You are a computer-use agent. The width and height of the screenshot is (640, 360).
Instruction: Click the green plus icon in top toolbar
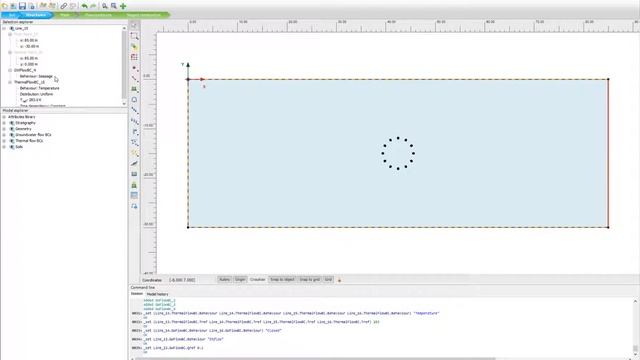click(x=123, y=6)
